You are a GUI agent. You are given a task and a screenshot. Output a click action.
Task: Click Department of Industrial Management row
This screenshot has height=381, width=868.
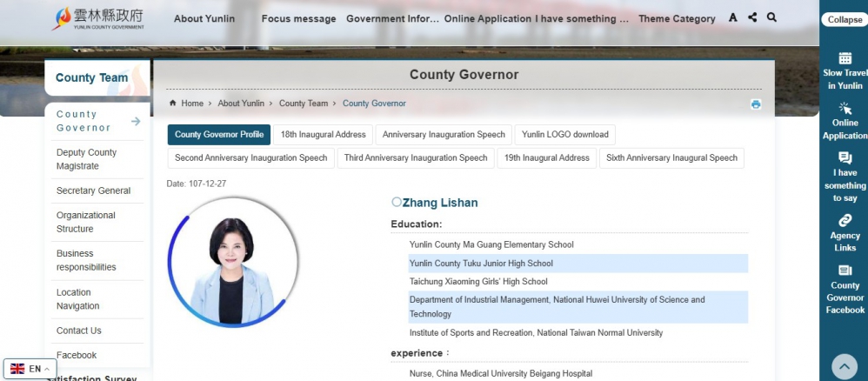(x=578, y=307)
